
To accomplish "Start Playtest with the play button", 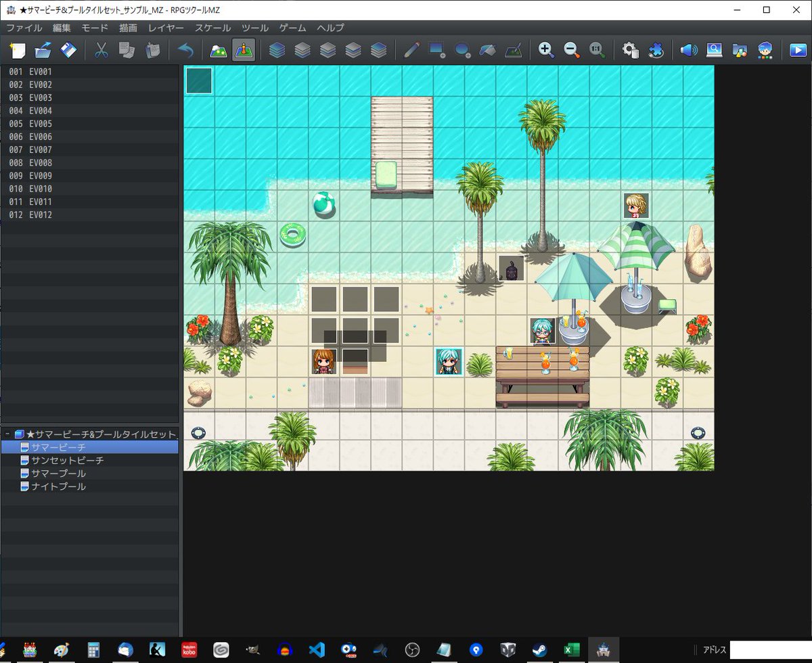I will (798, 50).
